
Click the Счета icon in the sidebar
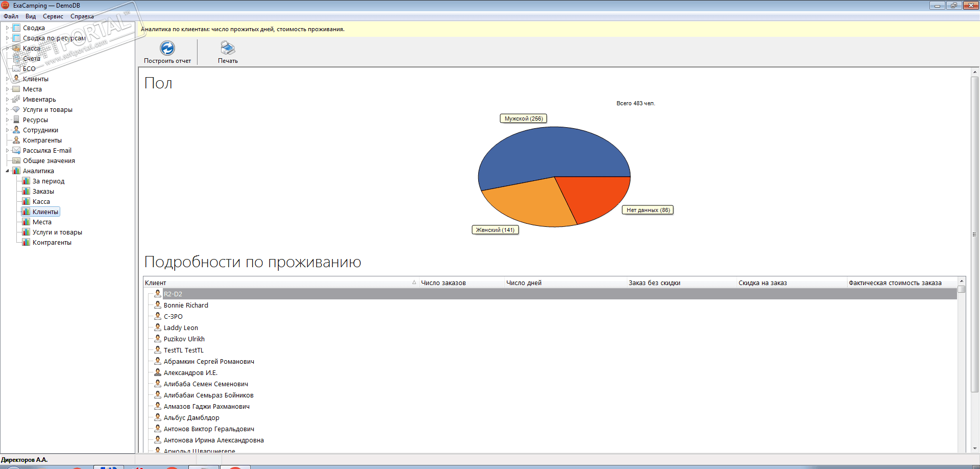pos(16,58)
